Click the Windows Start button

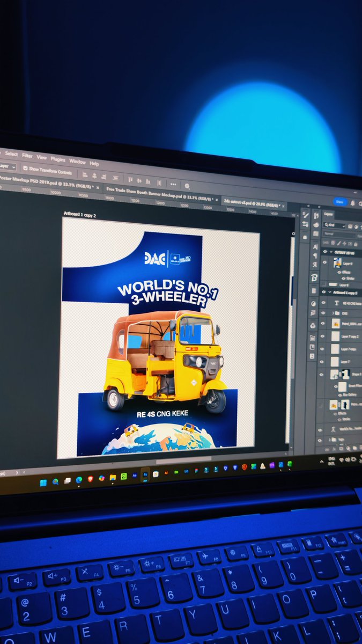point(43,482)
